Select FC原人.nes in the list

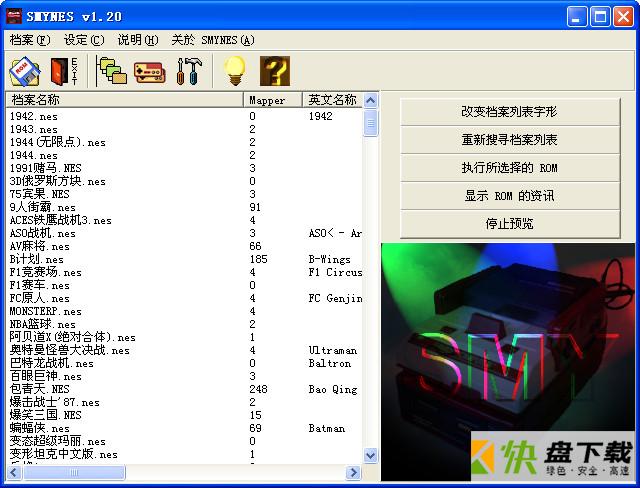coord(40,298)
